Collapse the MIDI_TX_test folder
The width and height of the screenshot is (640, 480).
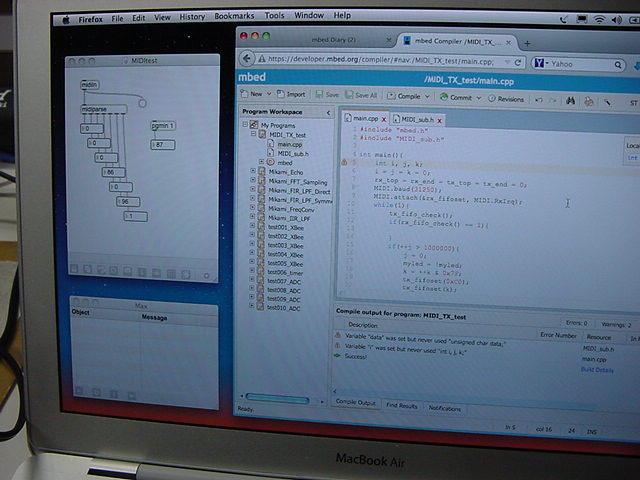tap(253, 133)
